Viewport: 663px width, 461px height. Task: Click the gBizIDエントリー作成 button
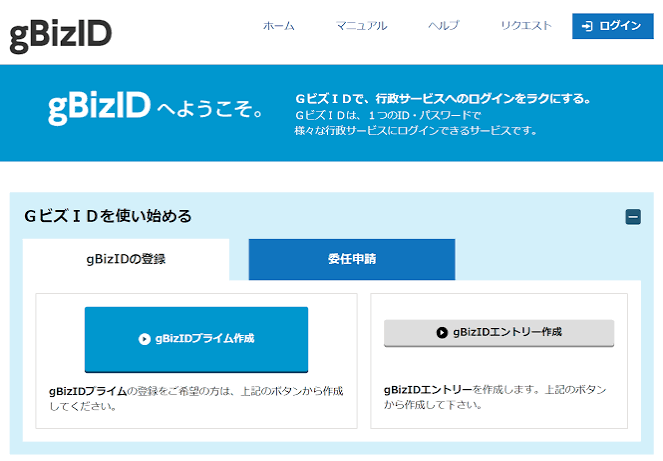pos(499,333)
